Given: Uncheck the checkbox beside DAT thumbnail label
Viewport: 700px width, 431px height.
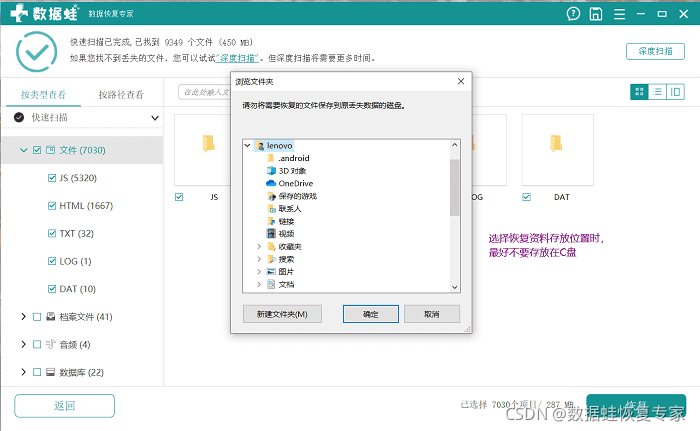Looking at the screenshot, I should click(x=526, y=197).
